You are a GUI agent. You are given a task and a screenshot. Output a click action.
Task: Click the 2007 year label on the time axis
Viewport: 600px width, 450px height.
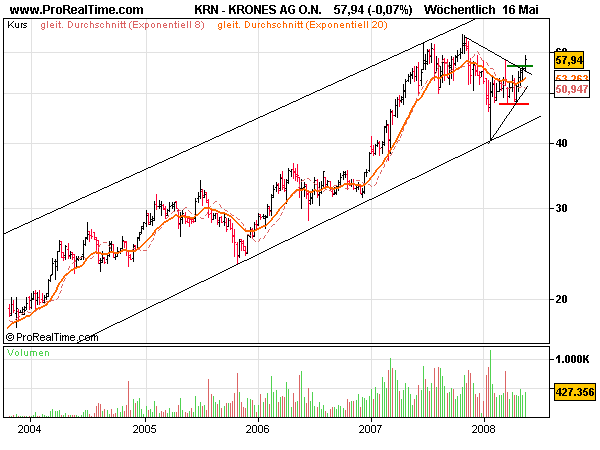point(371,431)
